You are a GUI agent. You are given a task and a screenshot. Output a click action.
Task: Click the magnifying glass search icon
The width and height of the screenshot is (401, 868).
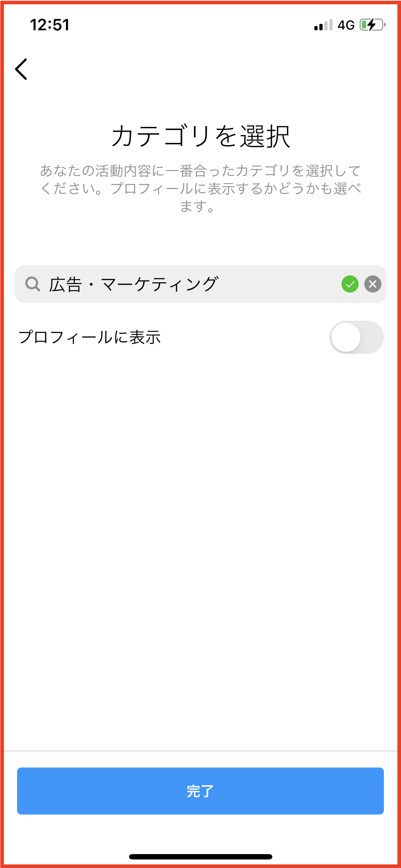click(33, 284)
